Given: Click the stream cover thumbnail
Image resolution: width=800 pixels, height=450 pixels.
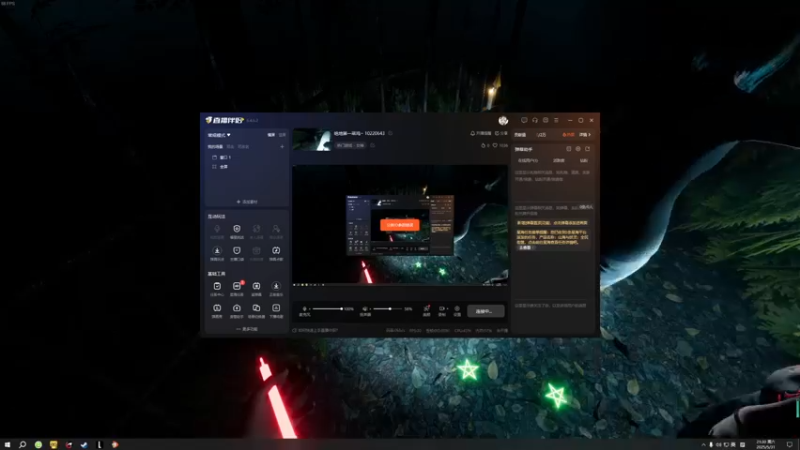Looking at the screenshot, I should point(311,139).
